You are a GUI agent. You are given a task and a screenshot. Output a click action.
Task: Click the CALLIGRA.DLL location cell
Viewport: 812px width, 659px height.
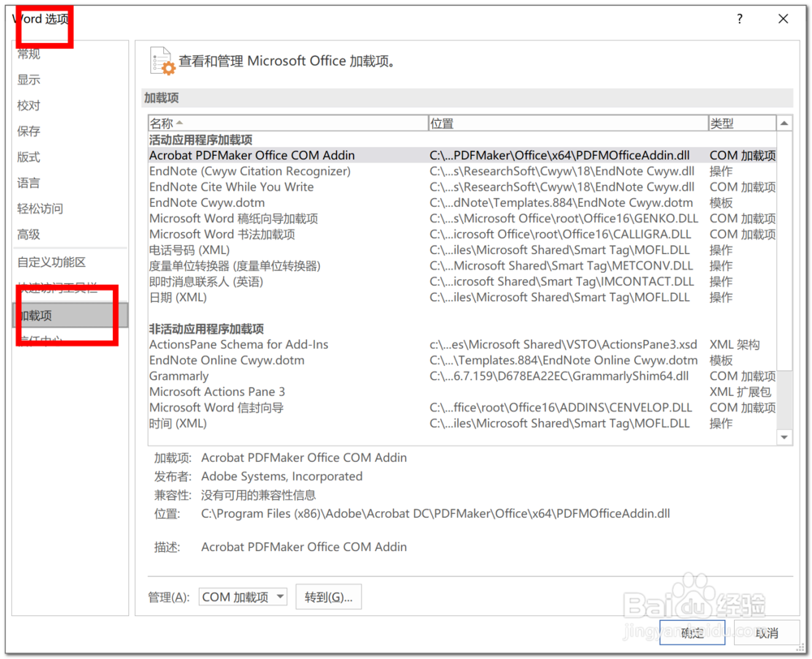click(559, 235)
